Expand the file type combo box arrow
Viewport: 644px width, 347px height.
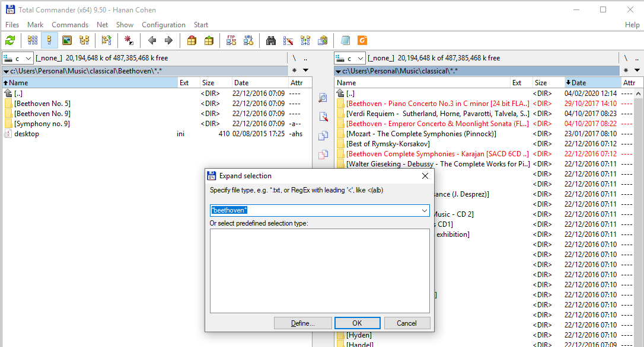(x=424, y=210)
